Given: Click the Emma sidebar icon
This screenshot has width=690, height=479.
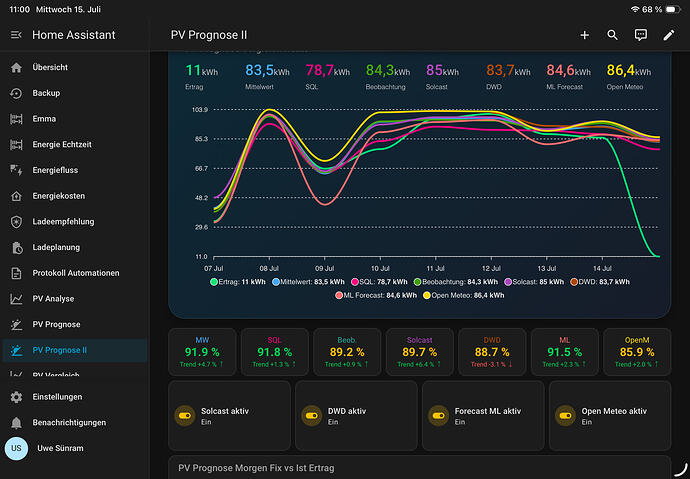Looking at the screenshot, I should click(x=16, y=119).
